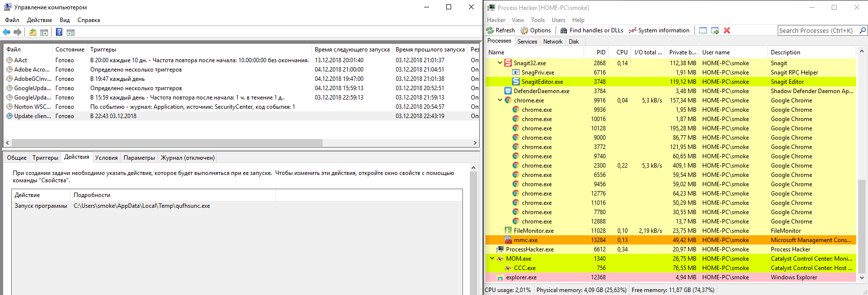Viewport: 868px width, 295px height.
Task: Open help via the blue question icon
Action: [x=59, y=32]
